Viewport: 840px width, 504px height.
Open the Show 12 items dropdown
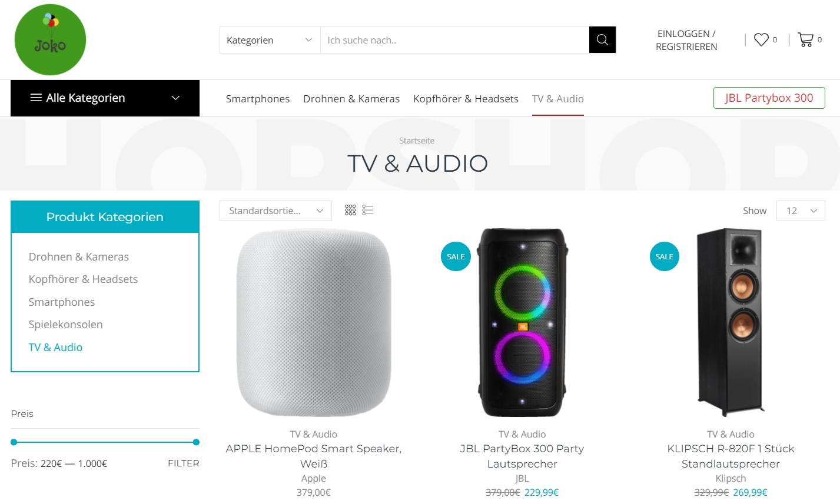point(801,211)
